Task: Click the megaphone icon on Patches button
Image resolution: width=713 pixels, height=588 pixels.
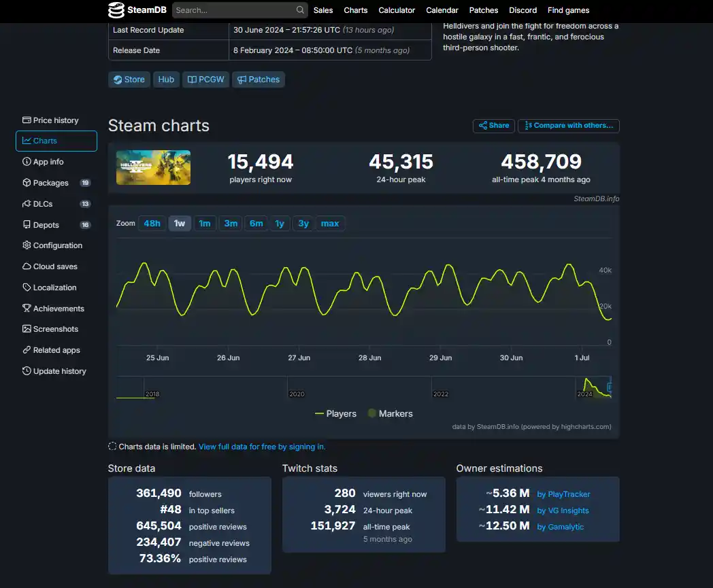Action: (242, 80)
